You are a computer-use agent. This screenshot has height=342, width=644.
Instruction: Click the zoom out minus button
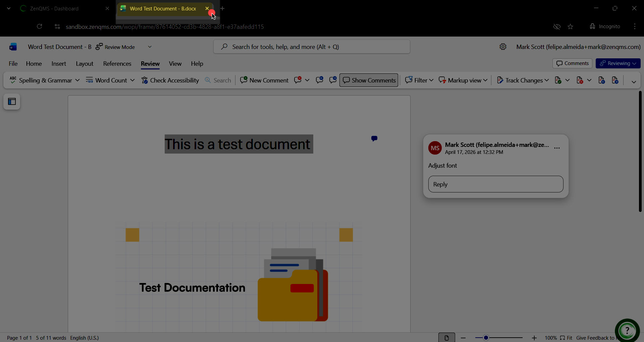pyautogui.click(x=463, y=338)
